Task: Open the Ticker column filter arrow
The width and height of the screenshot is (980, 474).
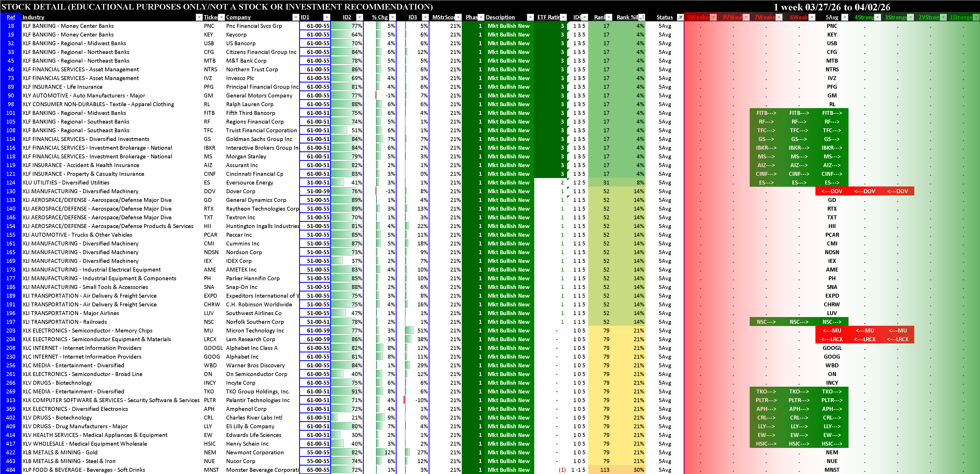Action: tap(221, 17)
